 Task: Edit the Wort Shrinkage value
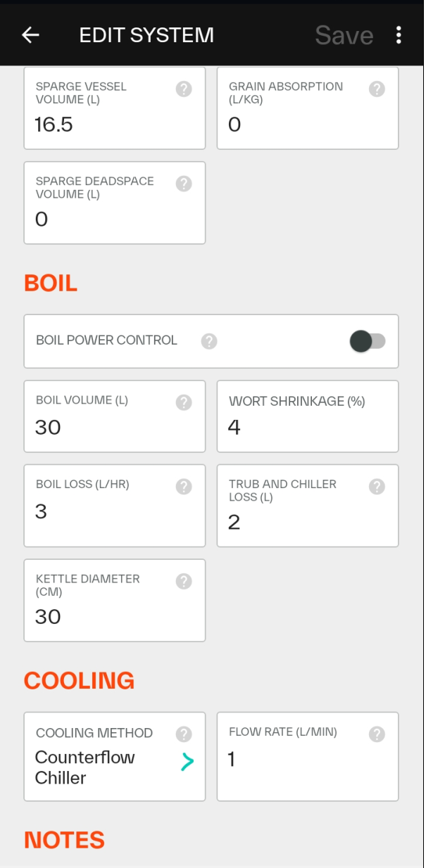pos(307,427)
